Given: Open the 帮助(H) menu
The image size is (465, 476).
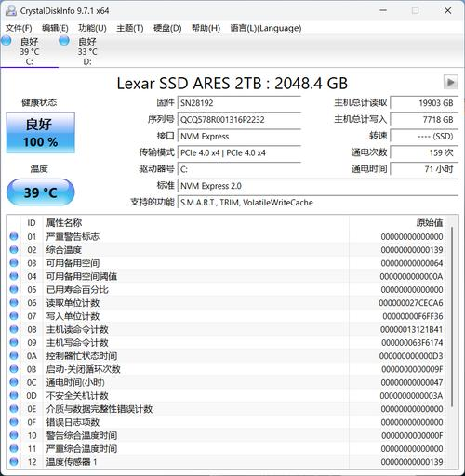Looking at the screenshot, I should (206, 28).
